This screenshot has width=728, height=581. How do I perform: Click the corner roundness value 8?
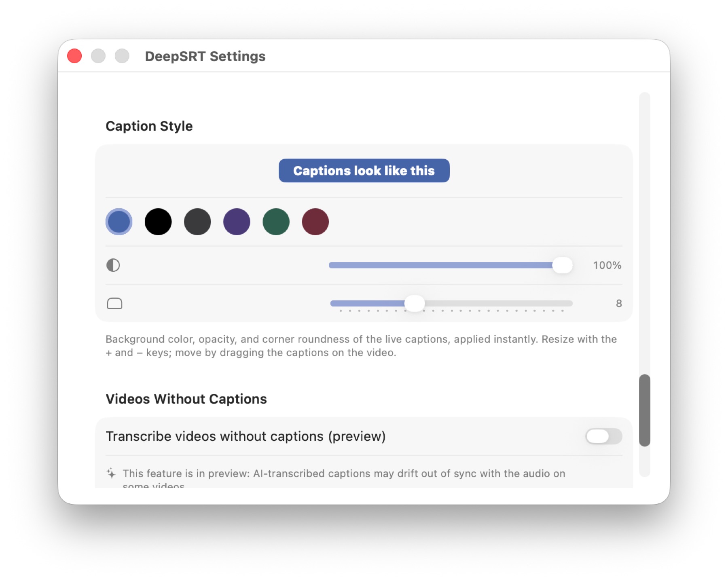point(619,303)
